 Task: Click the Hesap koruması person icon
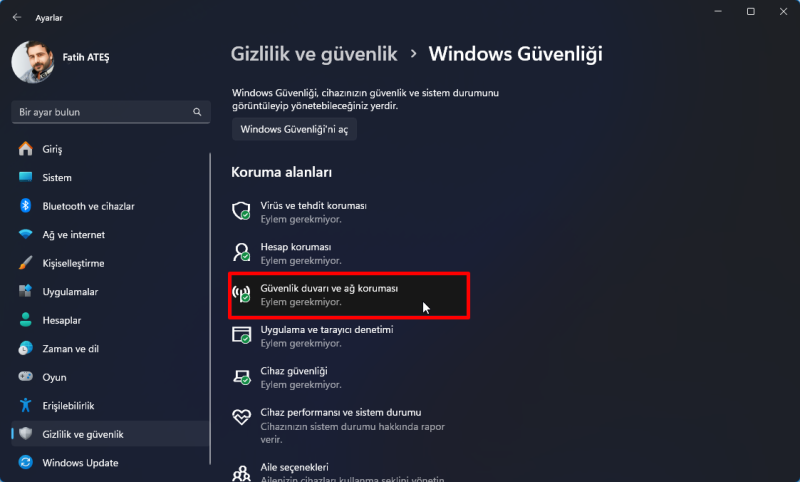point(241,252)
